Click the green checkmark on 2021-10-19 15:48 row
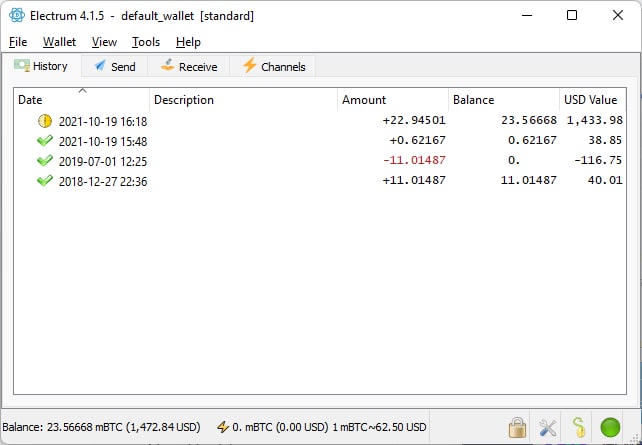642x445 pixels. tap(45, 141)
